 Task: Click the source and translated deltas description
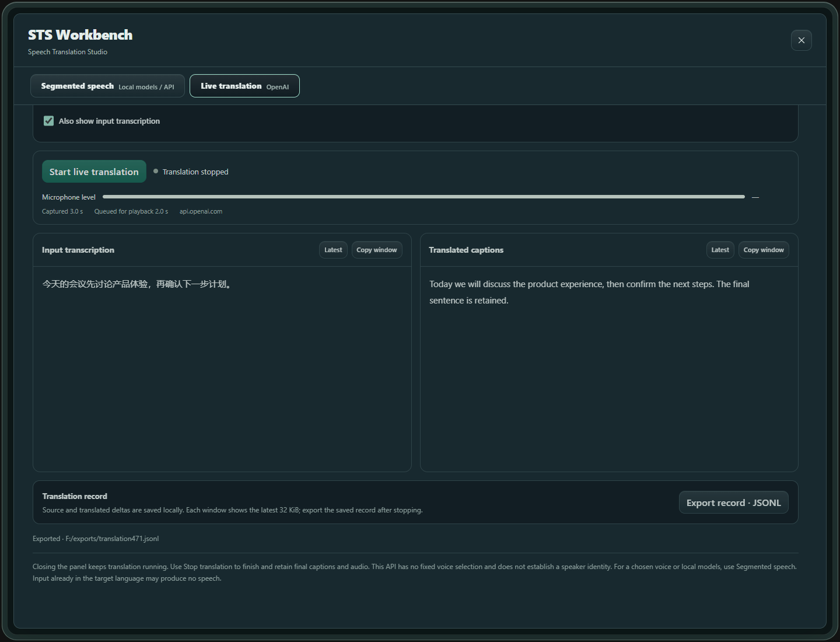pos(232,510)
